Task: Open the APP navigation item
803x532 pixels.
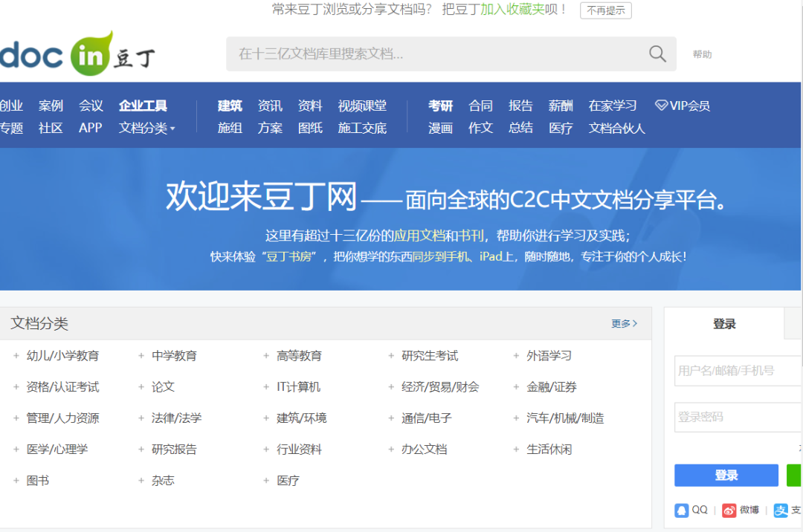Action: 91,128
